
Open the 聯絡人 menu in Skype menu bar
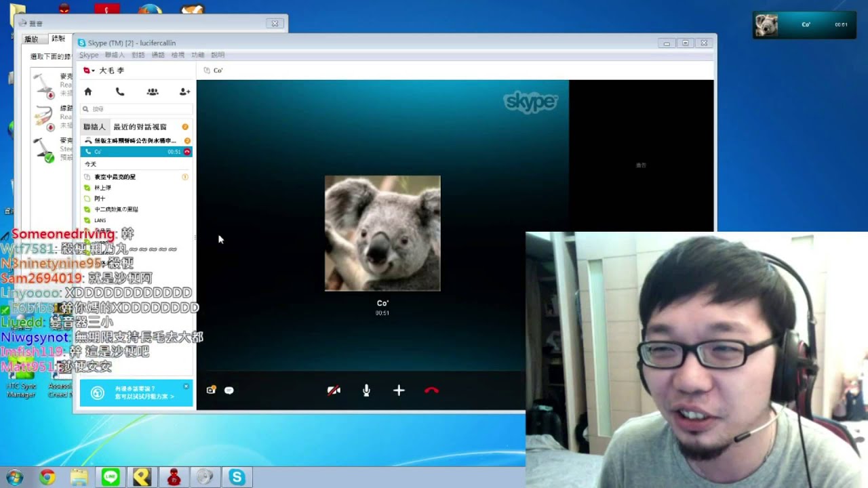pyautogui.click(x=115, y=55)
